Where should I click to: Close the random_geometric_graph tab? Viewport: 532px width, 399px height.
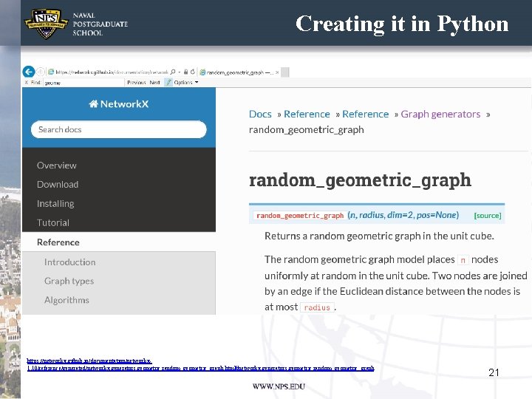pos(277,72)
